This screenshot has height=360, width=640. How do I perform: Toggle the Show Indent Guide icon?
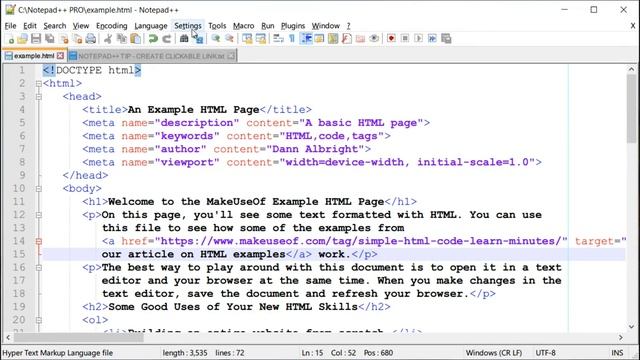point(306,39)
